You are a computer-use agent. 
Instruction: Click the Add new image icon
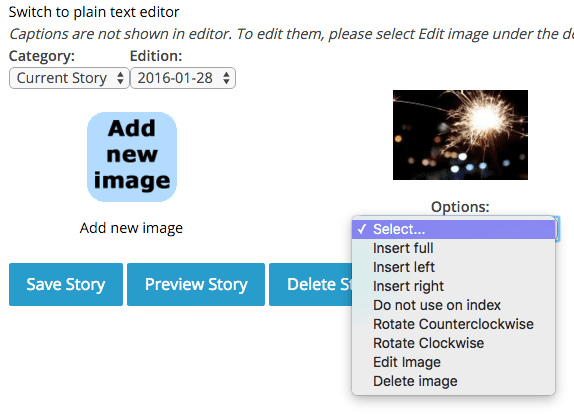[x=132, y=157]
